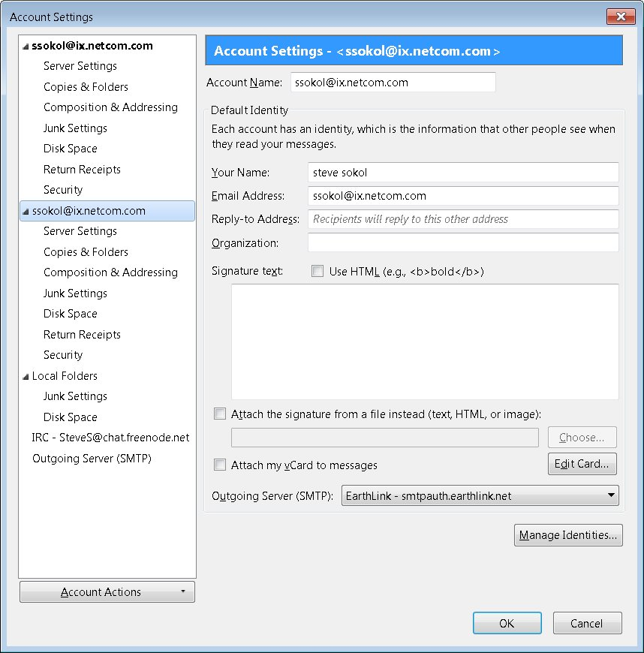Select Outgoing Server (SMTP) in sidebar
644x653 pixels.
[92, 459]
